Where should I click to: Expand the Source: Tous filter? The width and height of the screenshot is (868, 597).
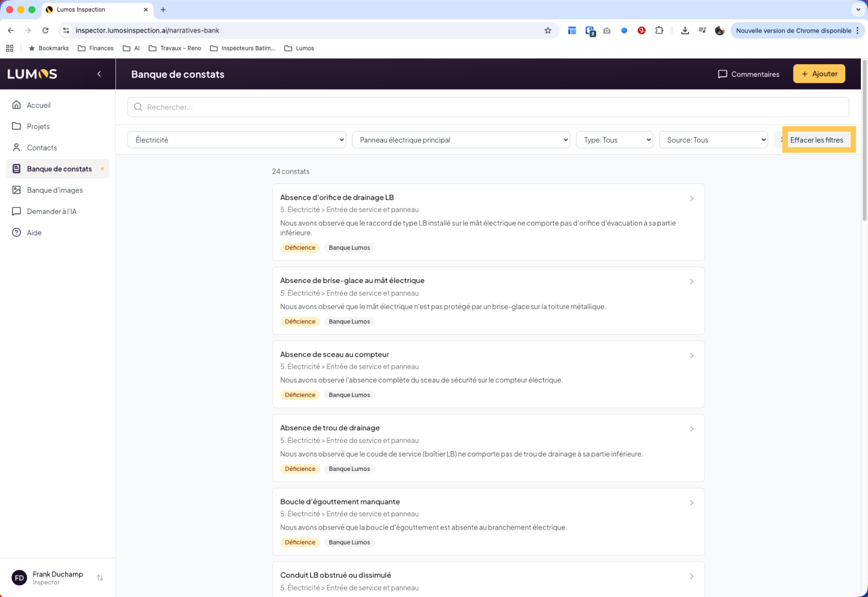pyautogui.click(x=713, y=140)
